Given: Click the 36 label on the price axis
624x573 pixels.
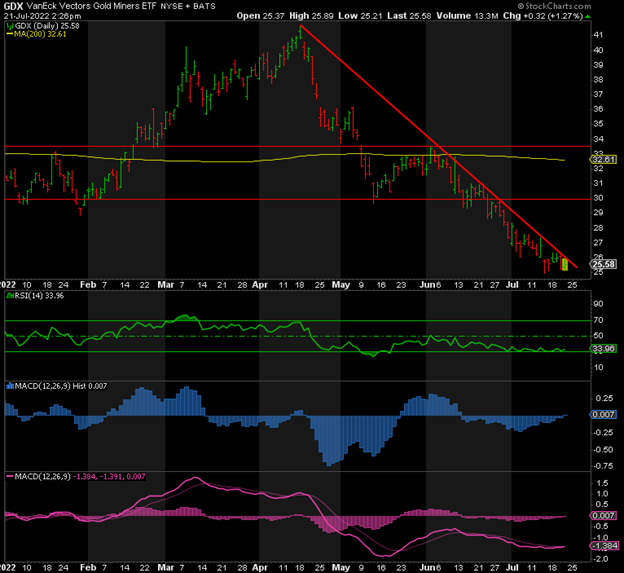Looking at the screenshot, I should tap(598, 109).
